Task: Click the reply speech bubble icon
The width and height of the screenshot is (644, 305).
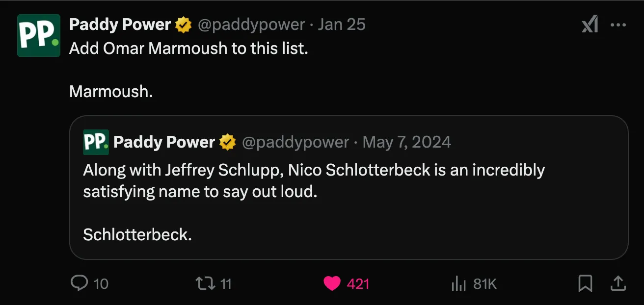Action: click(80, 283)
